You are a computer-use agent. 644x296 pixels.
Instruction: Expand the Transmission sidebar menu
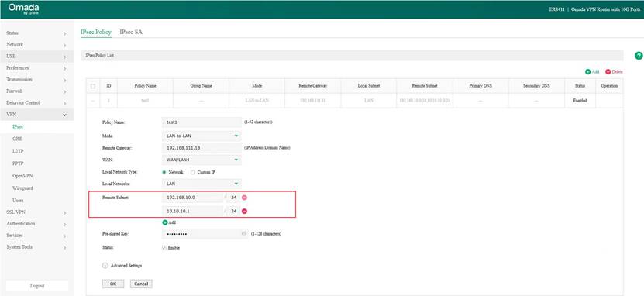point(37,79)
